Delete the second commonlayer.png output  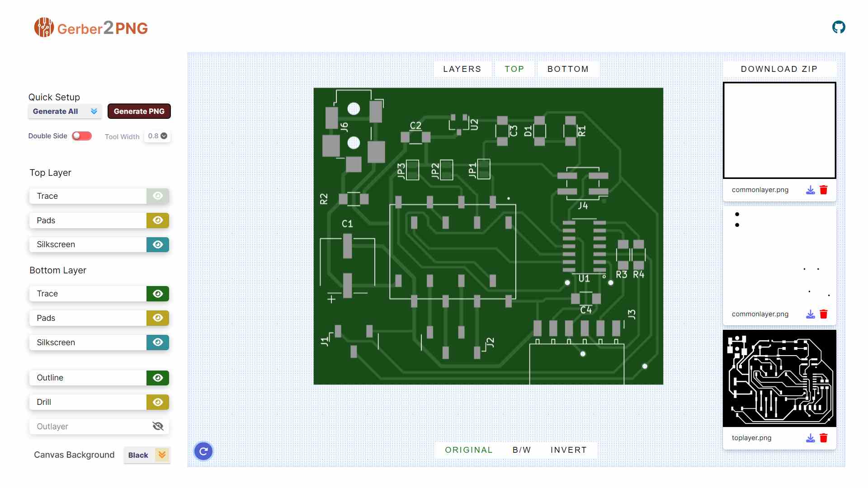click(824, 314)
